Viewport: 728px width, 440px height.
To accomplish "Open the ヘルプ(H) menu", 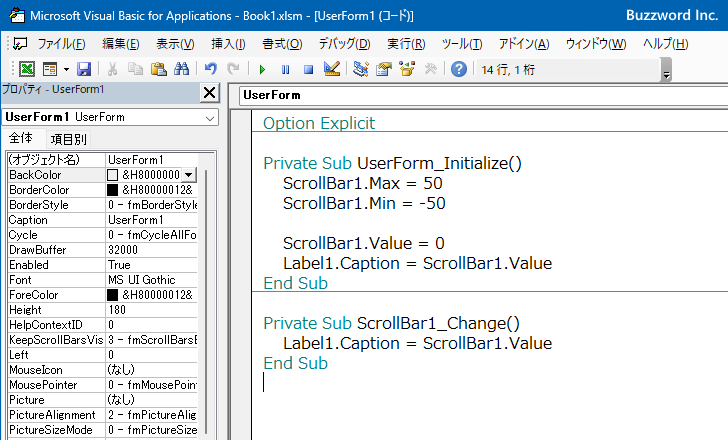I will [666, 44].
